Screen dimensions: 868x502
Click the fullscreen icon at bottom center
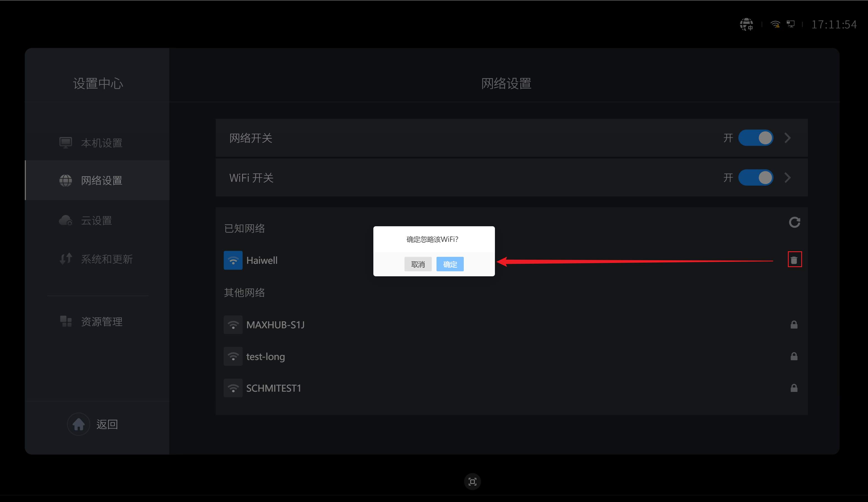click(x=472, y=481)
